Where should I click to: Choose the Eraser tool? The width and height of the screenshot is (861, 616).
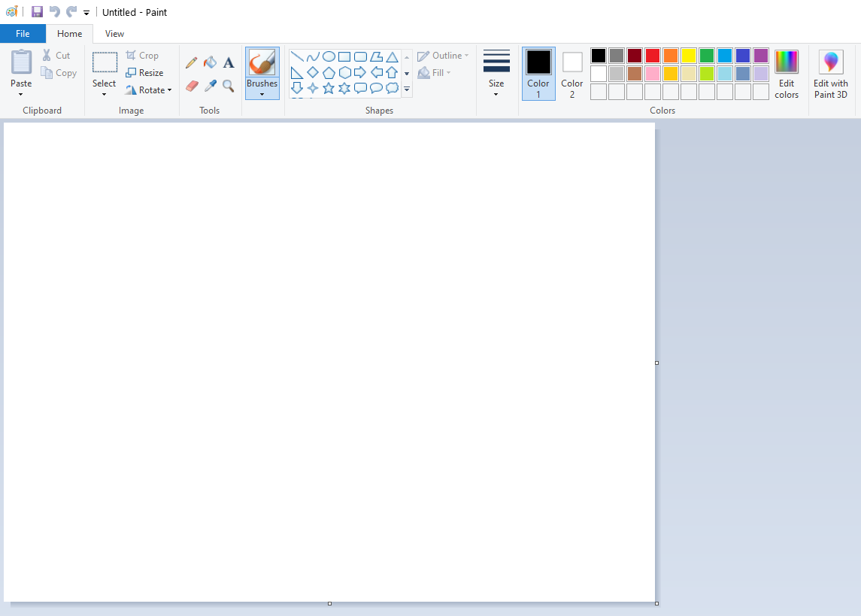pos(192,86)
